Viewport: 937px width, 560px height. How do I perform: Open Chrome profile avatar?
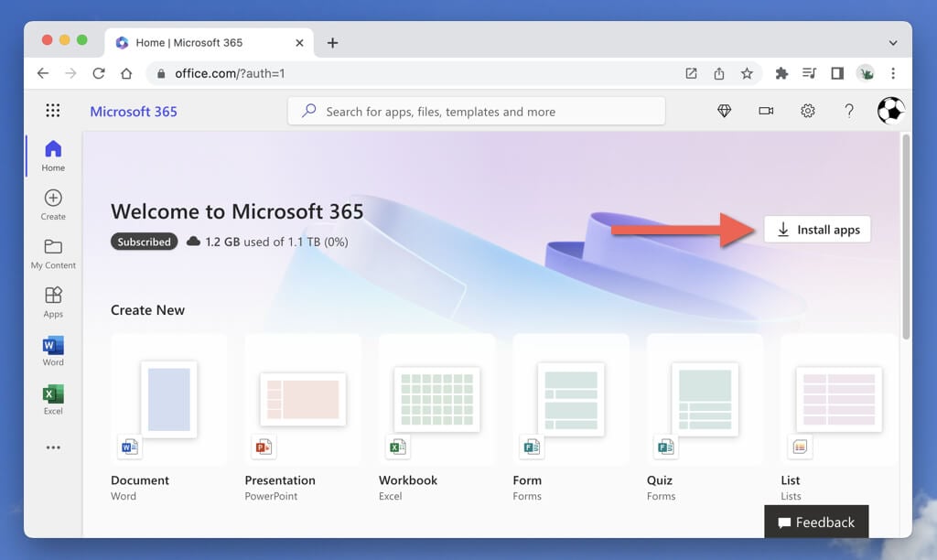pyautogui.click(x=866, y=73)
